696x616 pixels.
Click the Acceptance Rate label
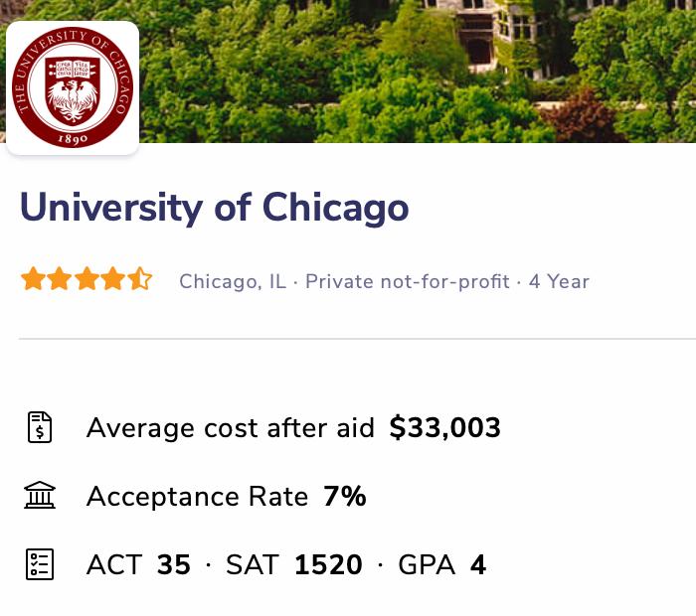[197, 497]
